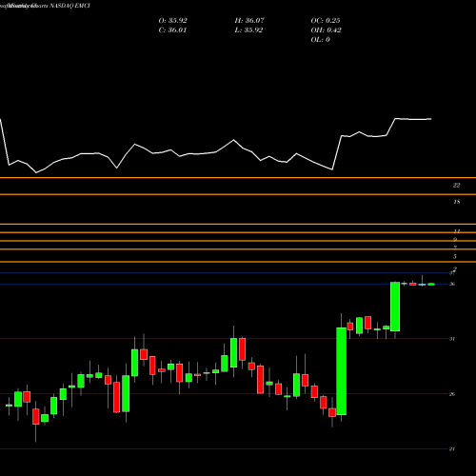Click the '26' price axis label
This screenshot has width=476, height=476.
pyautogui.click(x=452, y=394)
